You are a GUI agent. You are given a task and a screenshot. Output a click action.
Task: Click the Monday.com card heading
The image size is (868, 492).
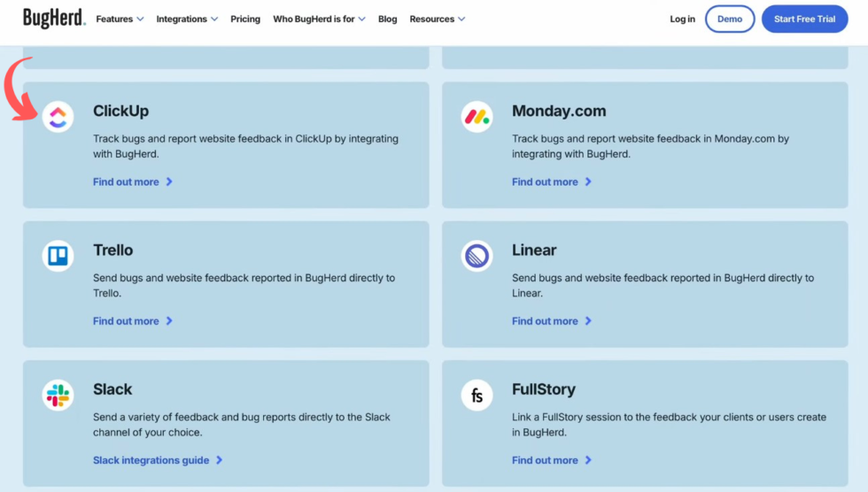(559, 111)
